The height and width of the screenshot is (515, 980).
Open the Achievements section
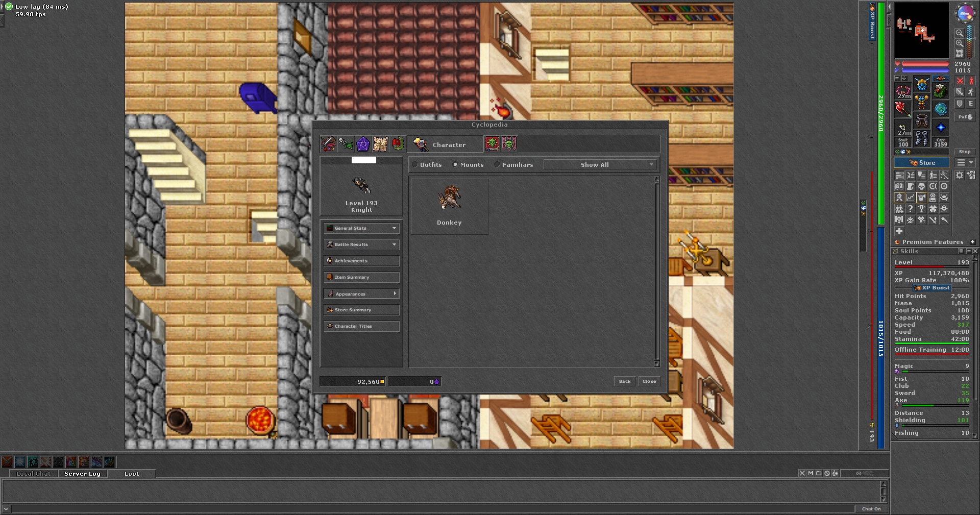point(361,261)
